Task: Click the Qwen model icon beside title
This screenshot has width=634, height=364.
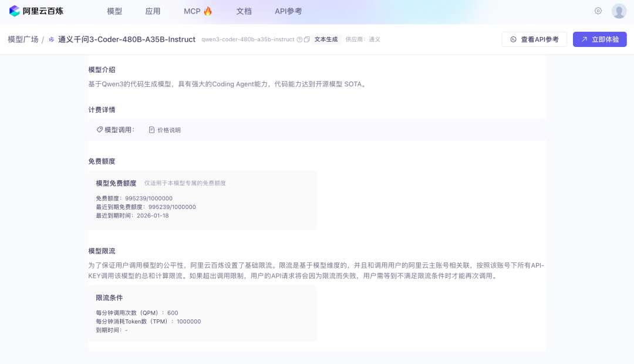Action: pyautogui.click(x=51, y=39)
